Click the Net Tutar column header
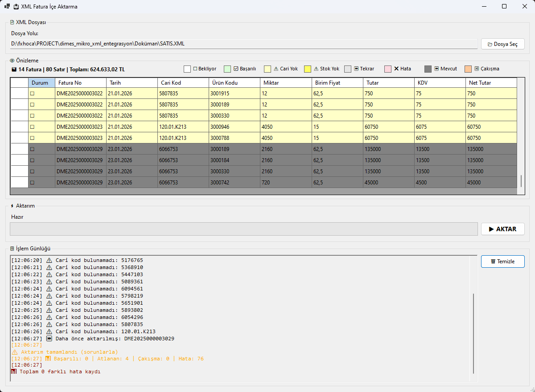The width and height of the screenshot is (535, 392). (490, 83)
